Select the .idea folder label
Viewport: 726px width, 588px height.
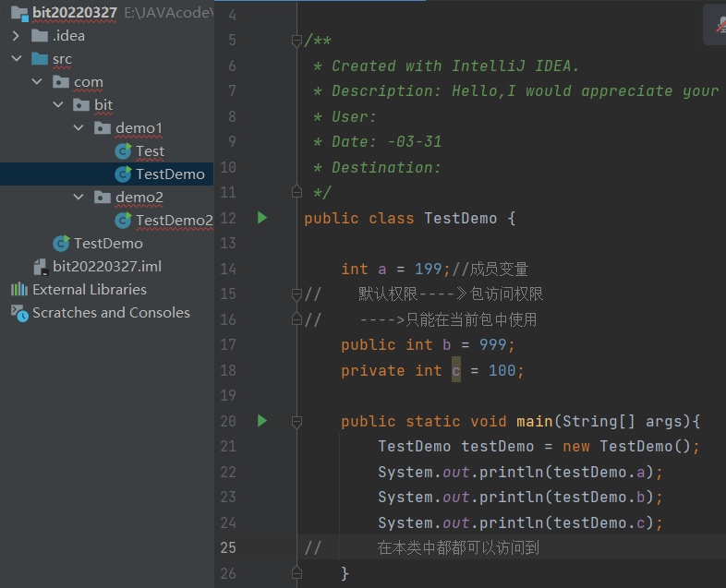68,36
